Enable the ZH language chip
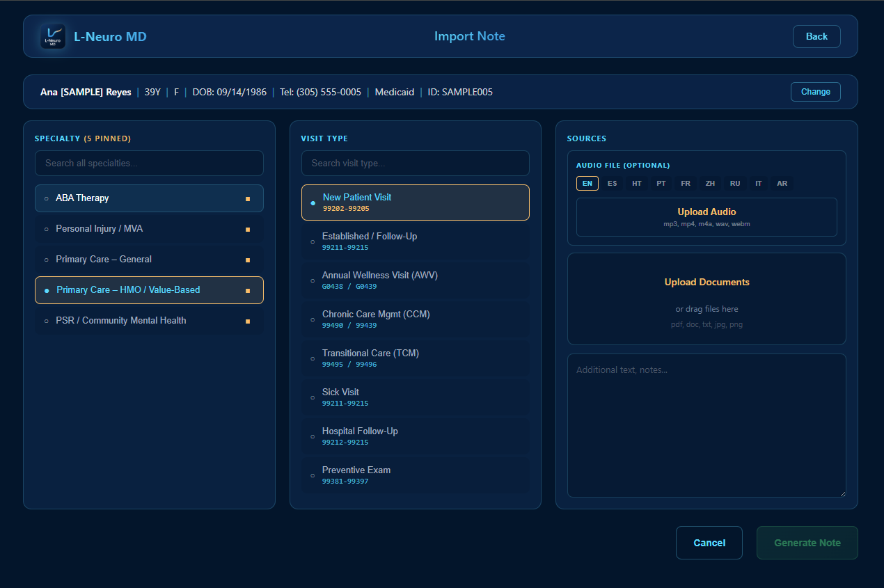 coord(710,183)
